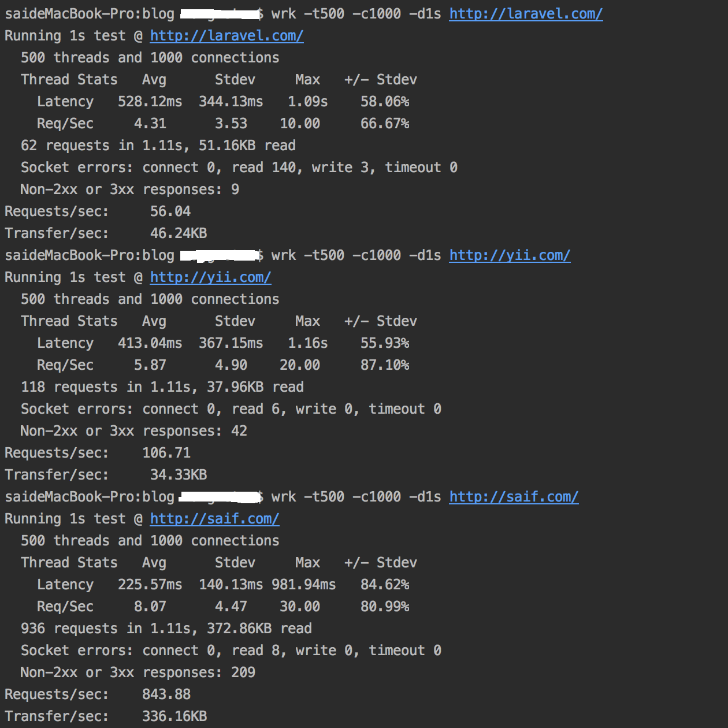
Task: Click the 46.24KB Transfer/sec value
Action: (x=178, y=233)
